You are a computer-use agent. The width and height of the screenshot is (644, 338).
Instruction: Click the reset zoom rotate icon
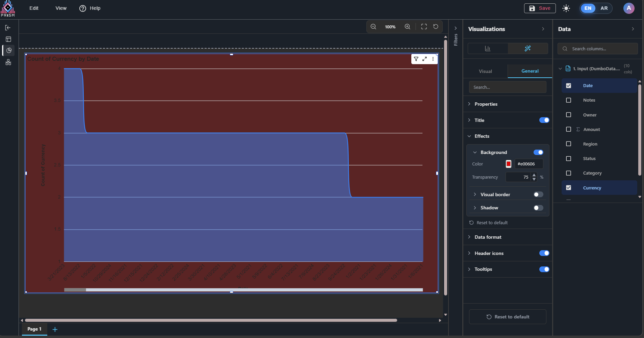tap(436, 27)
